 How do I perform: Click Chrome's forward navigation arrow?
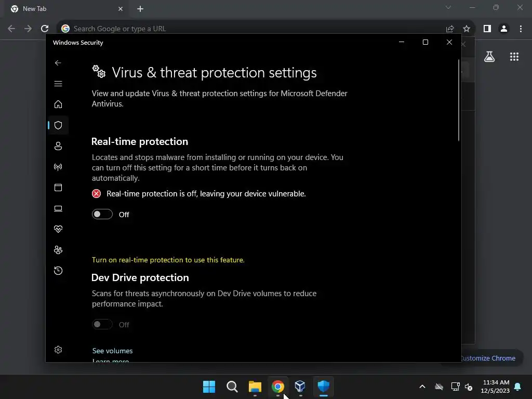pos(28,29)
